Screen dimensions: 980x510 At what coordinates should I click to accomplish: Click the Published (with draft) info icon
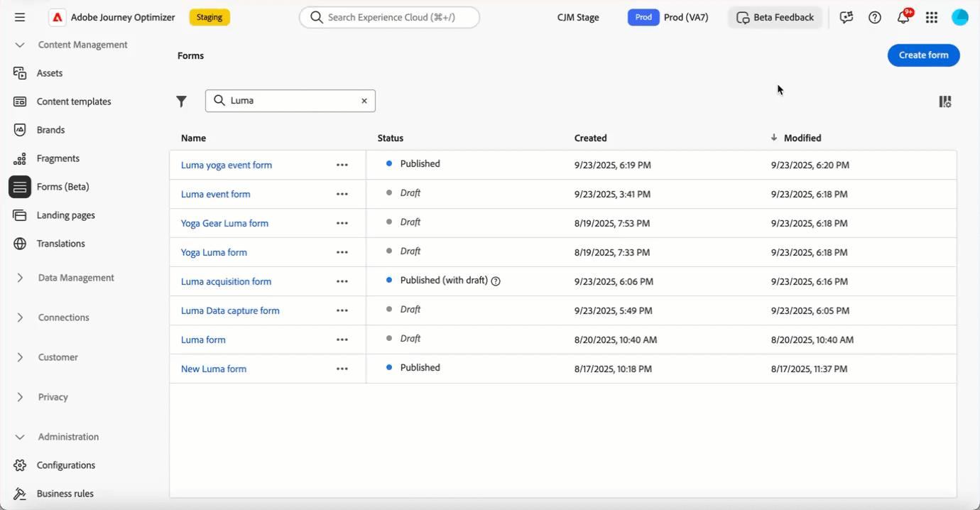click(x=496, y=281)
